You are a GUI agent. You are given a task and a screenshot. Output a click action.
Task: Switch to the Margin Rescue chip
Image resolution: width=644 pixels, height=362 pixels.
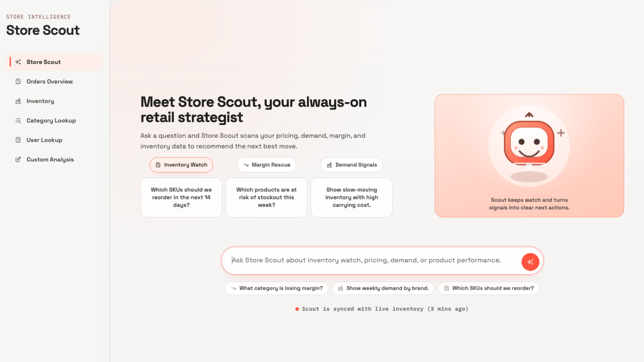coord(266,165)
